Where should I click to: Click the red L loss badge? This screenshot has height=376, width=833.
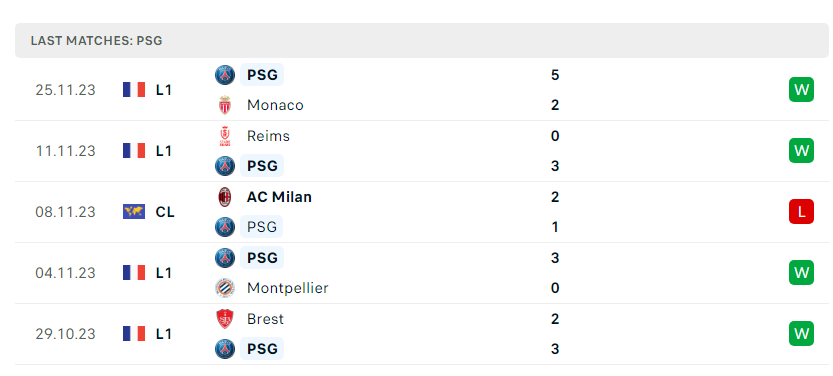click(x=801, y=211)
